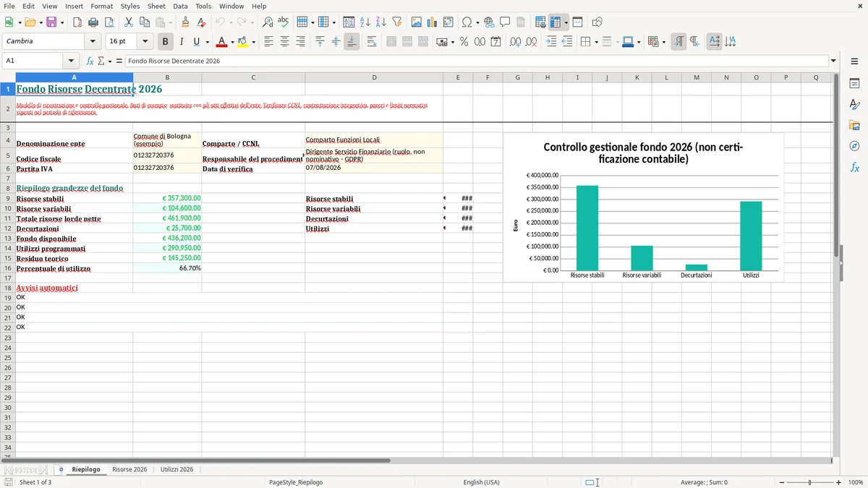Screen dimensions: 868x488
Task: Open Save button dropdown arrow
Action: pos(62,22)
